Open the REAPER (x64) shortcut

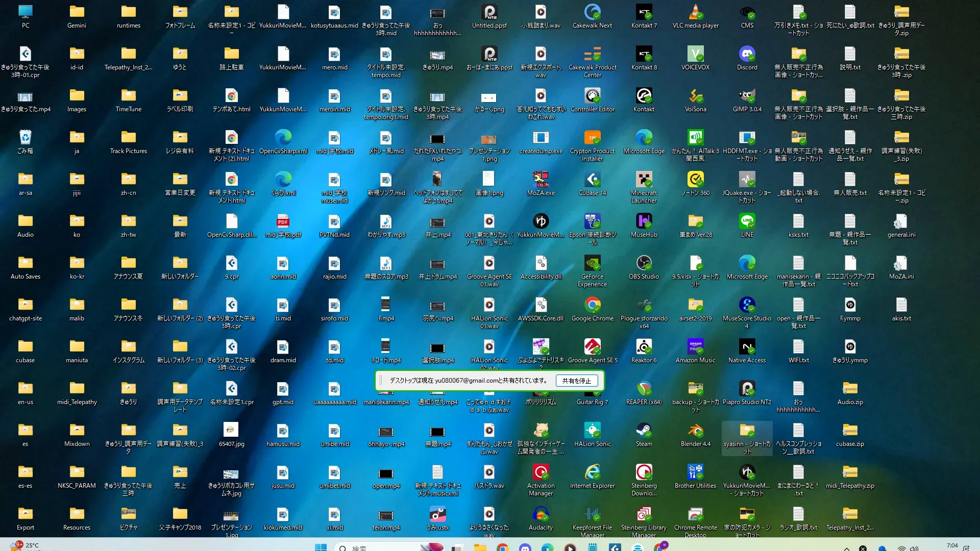(x=644, y=389)
